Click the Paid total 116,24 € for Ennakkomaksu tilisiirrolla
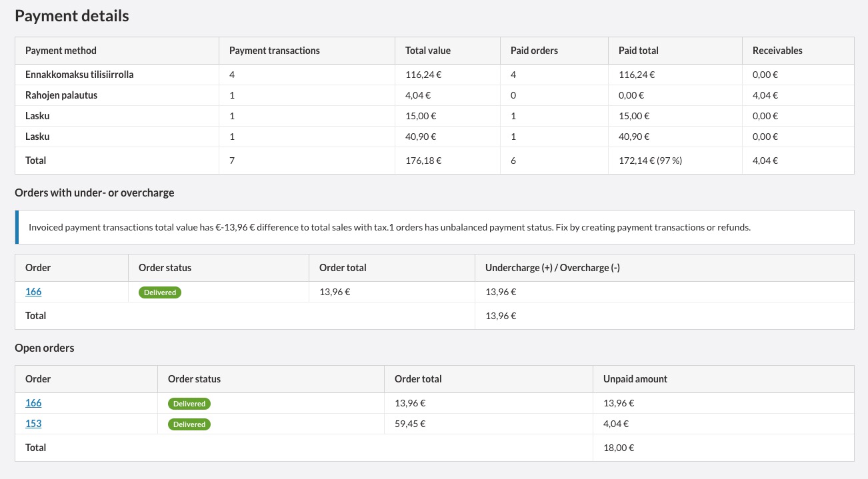Viewport: 868px width, 479px height. click(x=637, y=75)
